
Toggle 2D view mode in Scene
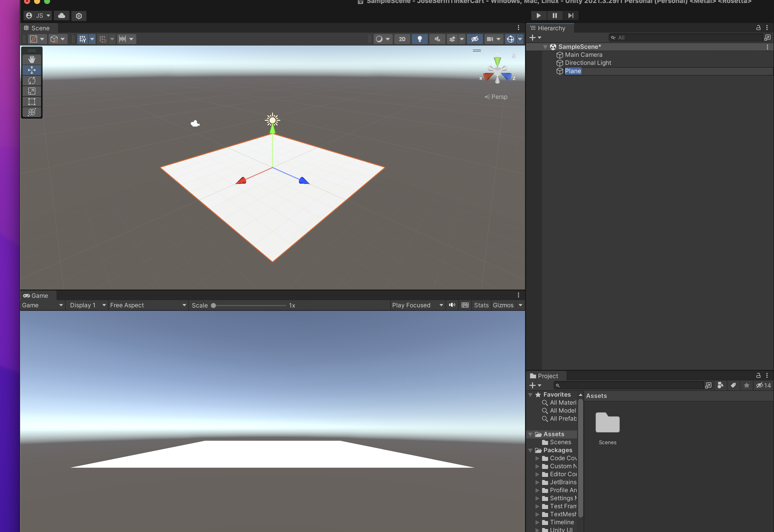point(402,39)
